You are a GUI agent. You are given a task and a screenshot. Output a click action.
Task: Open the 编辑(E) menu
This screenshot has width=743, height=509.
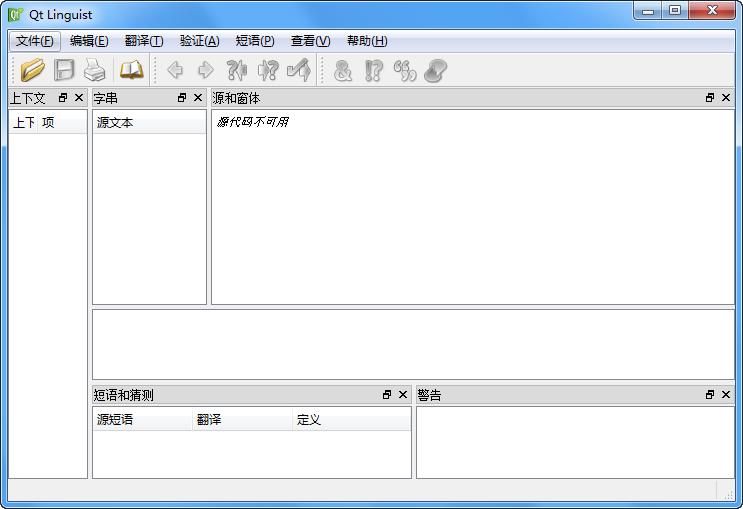[x=89, y=41]
